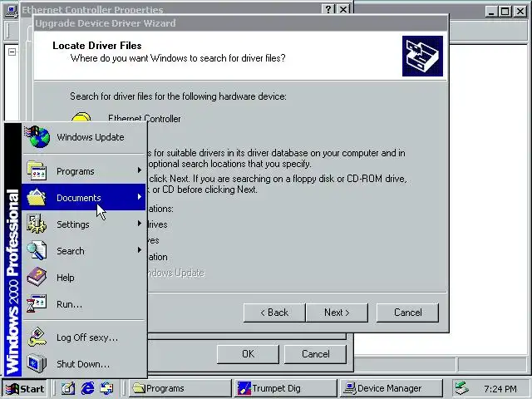The height and width of the screenshot is (399, 532).
Task: Click the Log Off key icon
Action: click(37, 337)
